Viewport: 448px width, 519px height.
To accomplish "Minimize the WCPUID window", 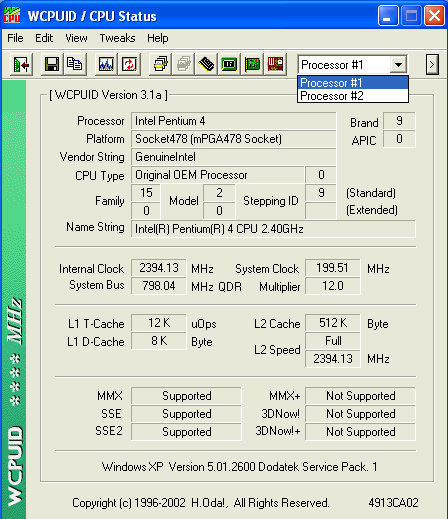I will (x=388, y=16).
